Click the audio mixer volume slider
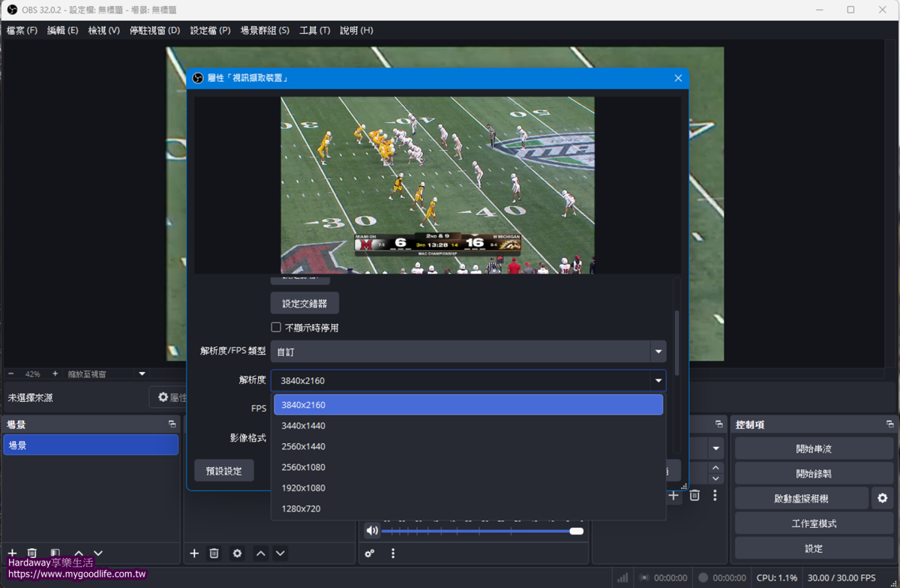 point(480,531)
